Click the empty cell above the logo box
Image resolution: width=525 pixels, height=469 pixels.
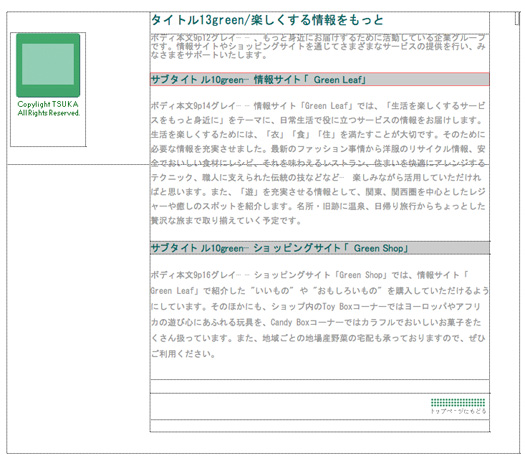pos(78,22)
